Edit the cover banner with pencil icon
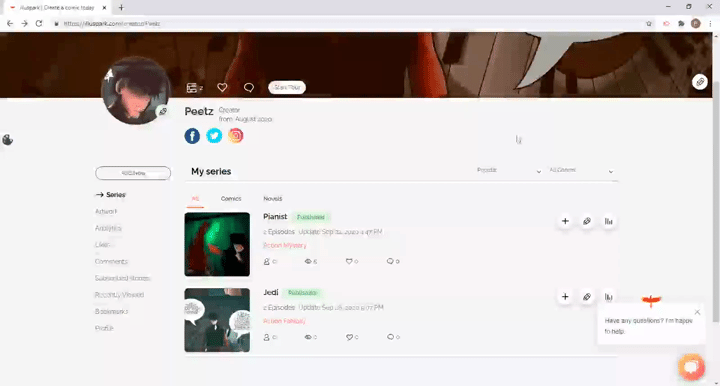The width and height of the screenshot is (720, 386). coord(700,82)
